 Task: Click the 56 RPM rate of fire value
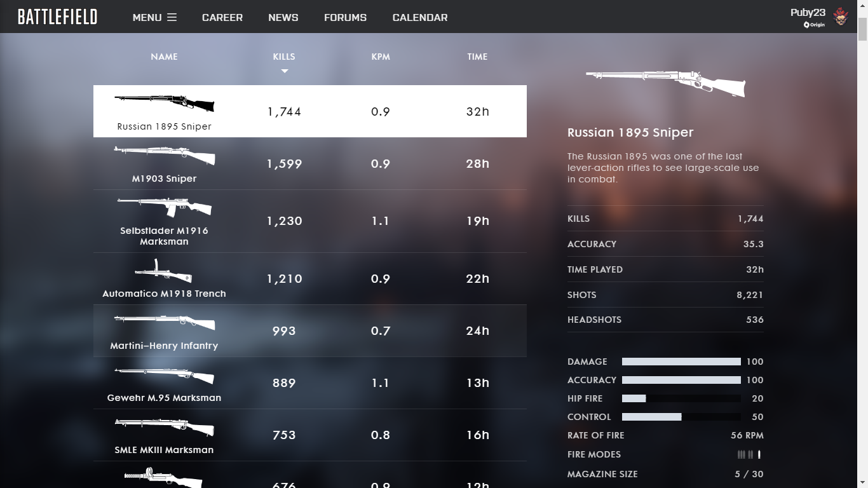747,435
